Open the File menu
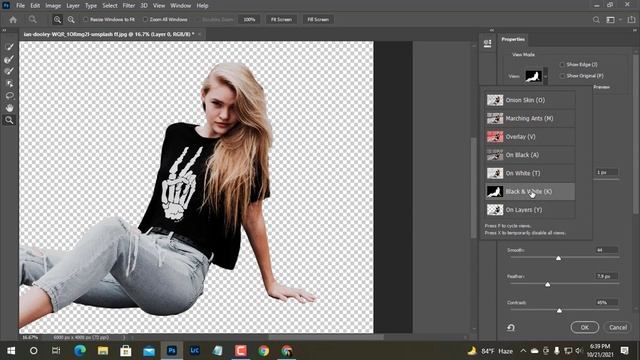640x360 pixels. tap(20, 6)
